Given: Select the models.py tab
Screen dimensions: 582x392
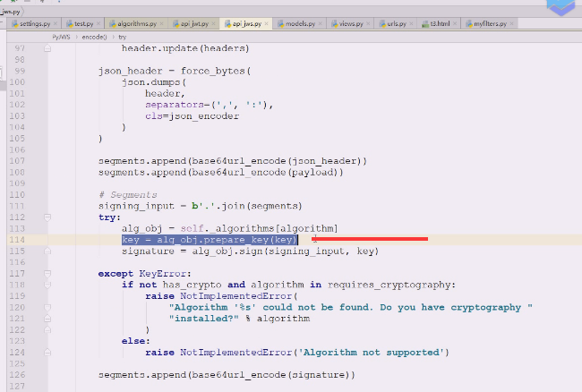Looking at the screenshot, I should (300, 24).
